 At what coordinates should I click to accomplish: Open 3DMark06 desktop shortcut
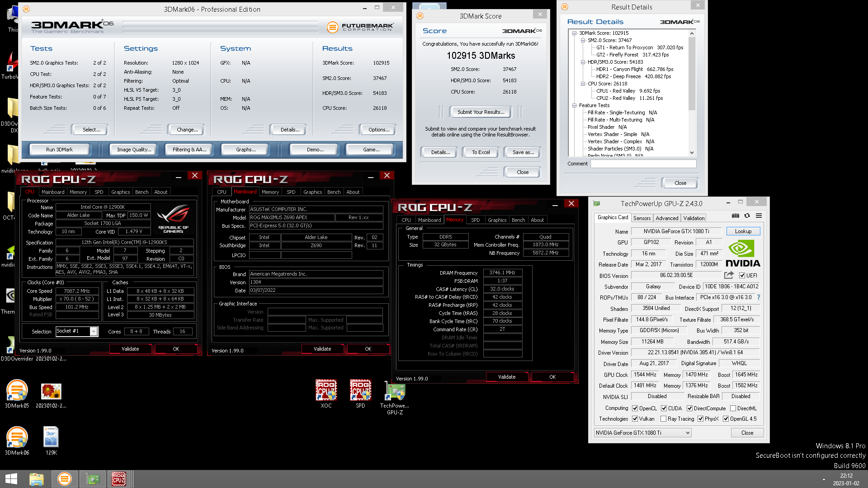(17, 437)
